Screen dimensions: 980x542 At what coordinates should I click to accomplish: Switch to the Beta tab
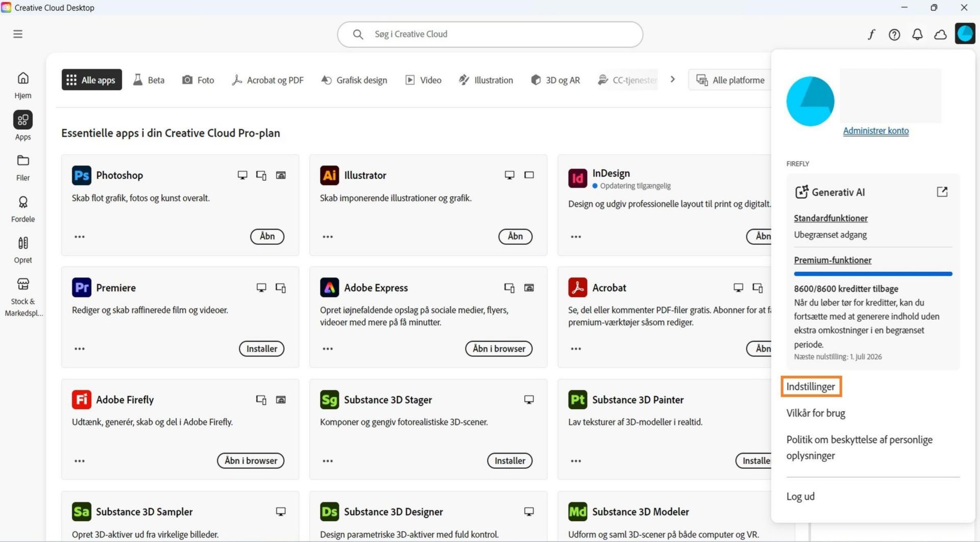tap(149, 80)
